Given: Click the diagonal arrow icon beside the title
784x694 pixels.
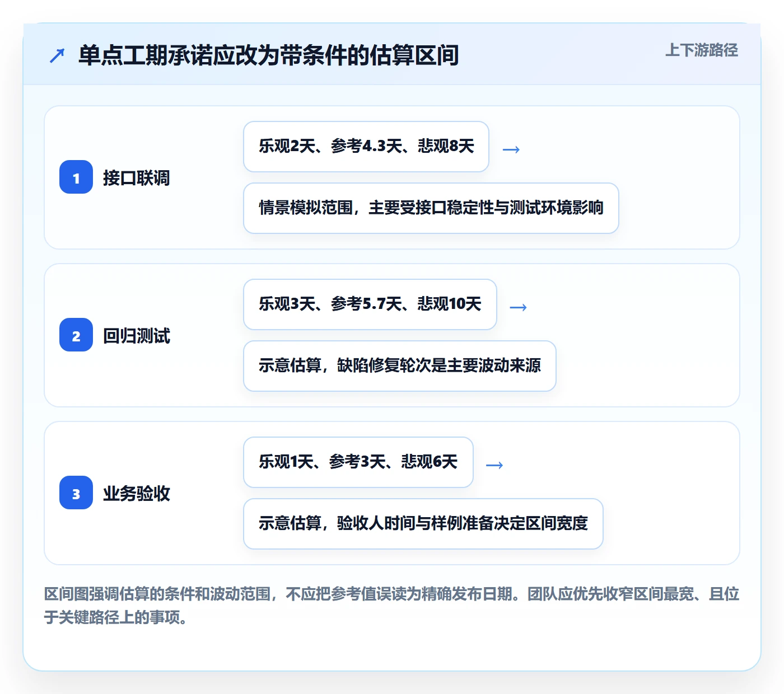Looking at the screenshot, I should coord(57,55).
